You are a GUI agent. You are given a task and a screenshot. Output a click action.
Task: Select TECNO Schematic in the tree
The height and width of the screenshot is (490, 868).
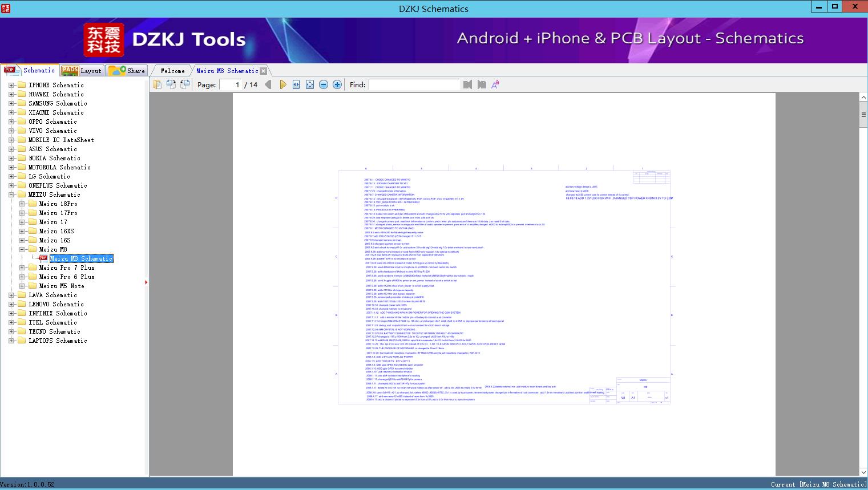54,331
